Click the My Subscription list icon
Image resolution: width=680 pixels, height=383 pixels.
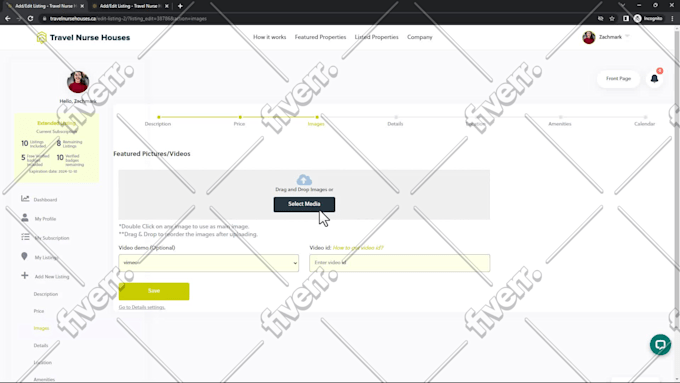tap(25, 237)
